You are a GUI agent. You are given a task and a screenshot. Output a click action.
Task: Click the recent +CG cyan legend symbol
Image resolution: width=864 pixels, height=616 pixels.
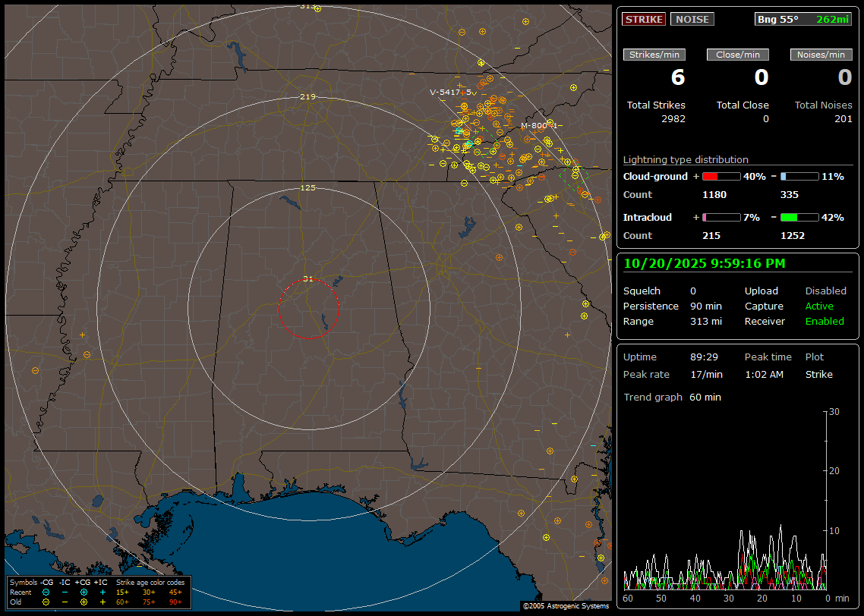click(x=84, y=592)
